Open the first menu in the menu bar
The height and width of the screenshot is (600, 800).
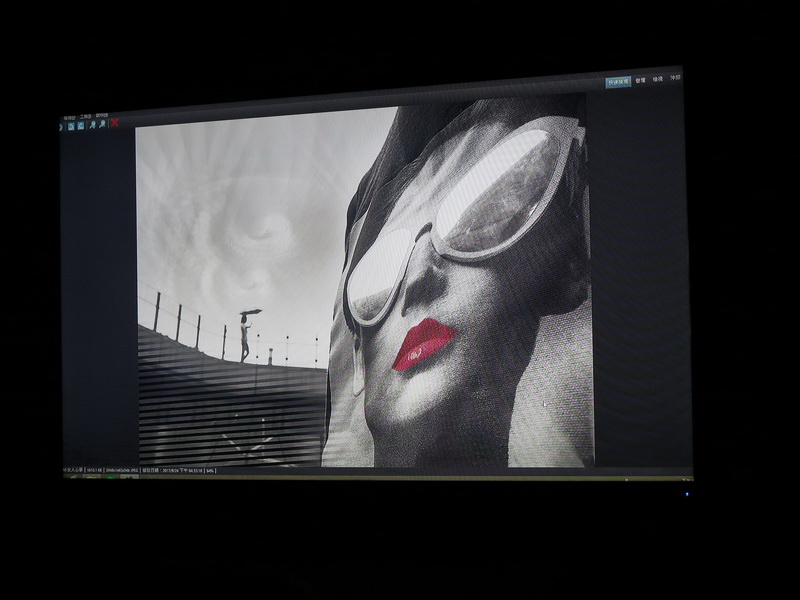tap(69, 118)
